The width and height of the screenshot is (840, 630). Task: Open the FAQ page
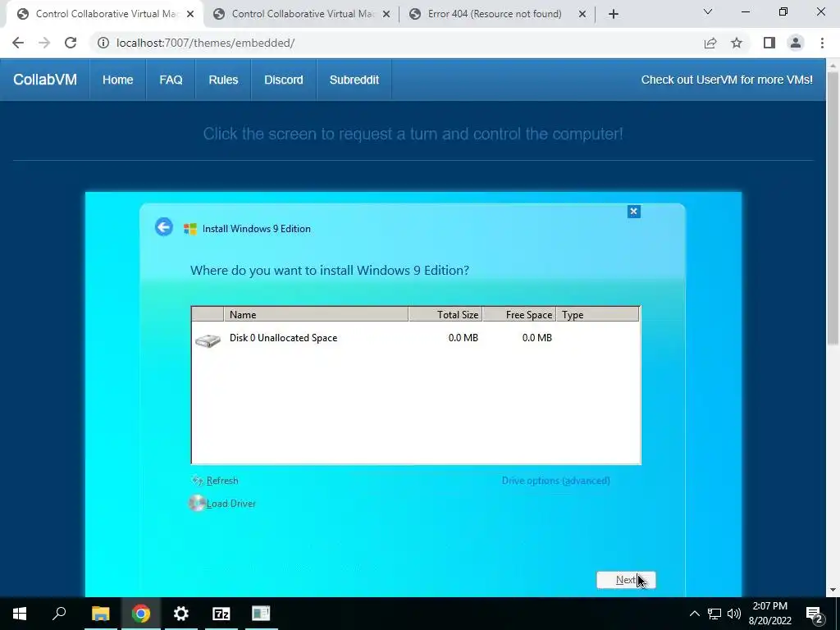pos(171,80)
